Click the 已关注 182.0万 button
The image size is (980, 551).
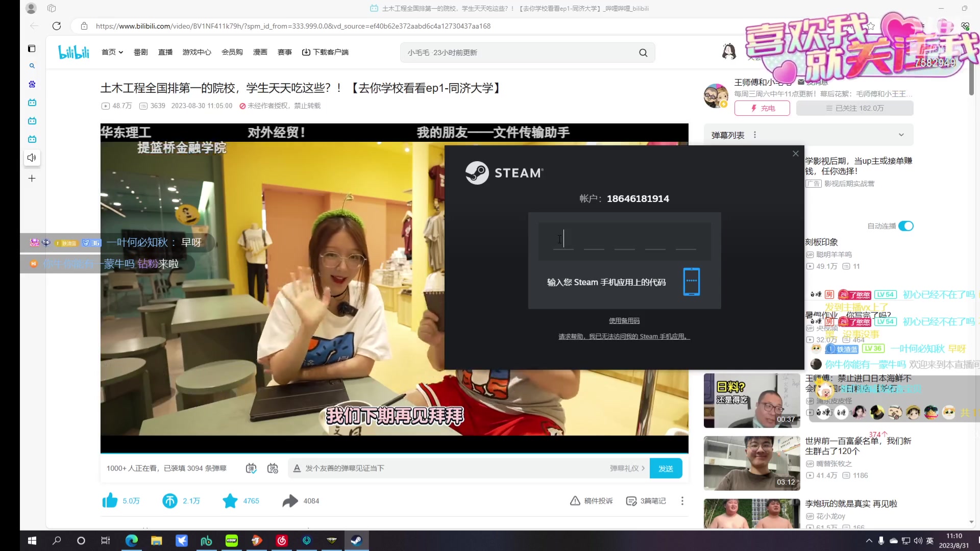pos(855,108)
